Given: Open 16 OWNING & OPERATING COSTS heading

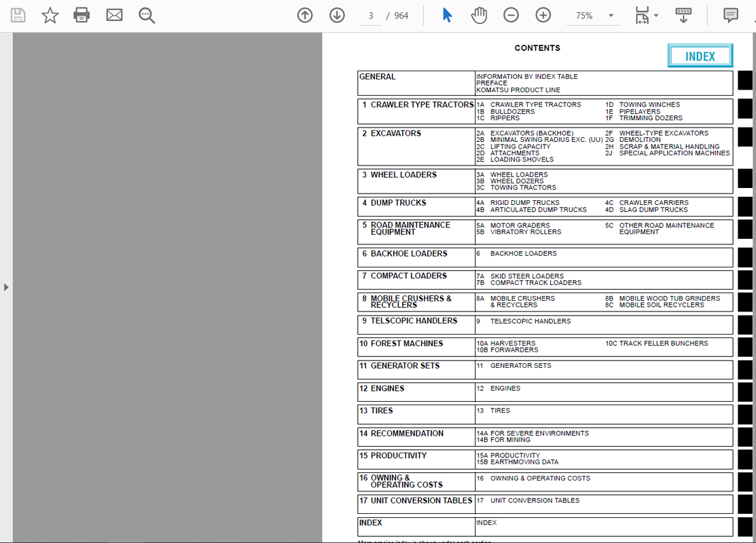Looking at the screenshot, I should tap(401, 481).
